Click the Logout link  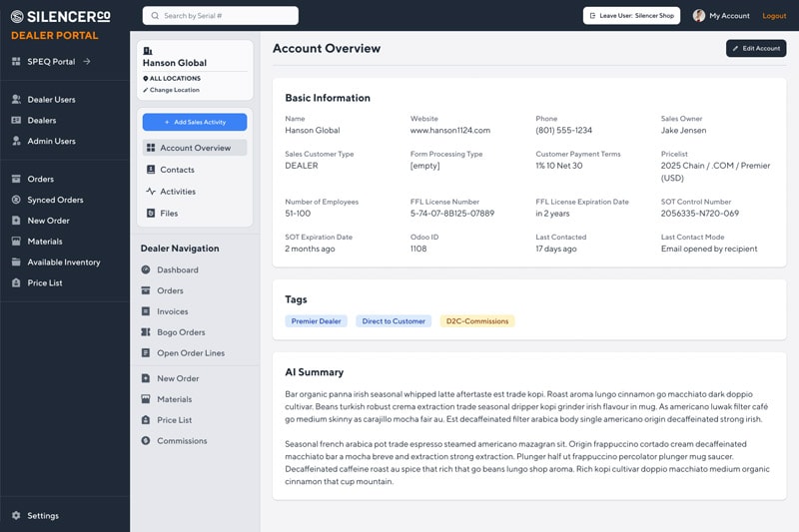(x=774, y=16)
